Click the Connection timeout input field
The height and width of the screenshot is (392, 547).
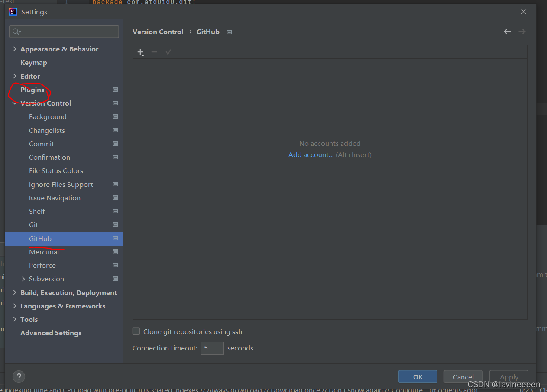click(212, 348)
